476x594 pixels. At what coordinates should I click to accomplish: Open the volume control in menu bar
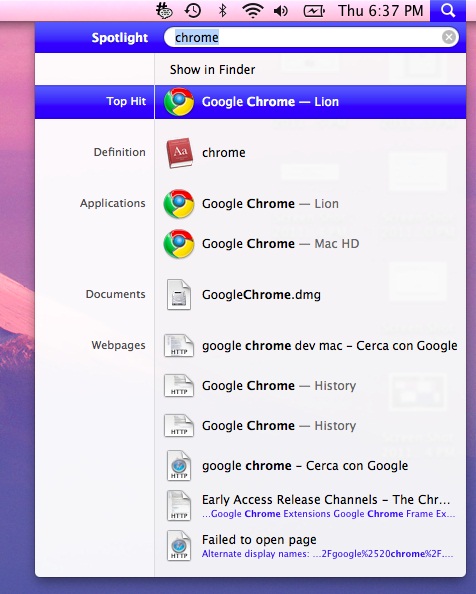tap(281, 11)
